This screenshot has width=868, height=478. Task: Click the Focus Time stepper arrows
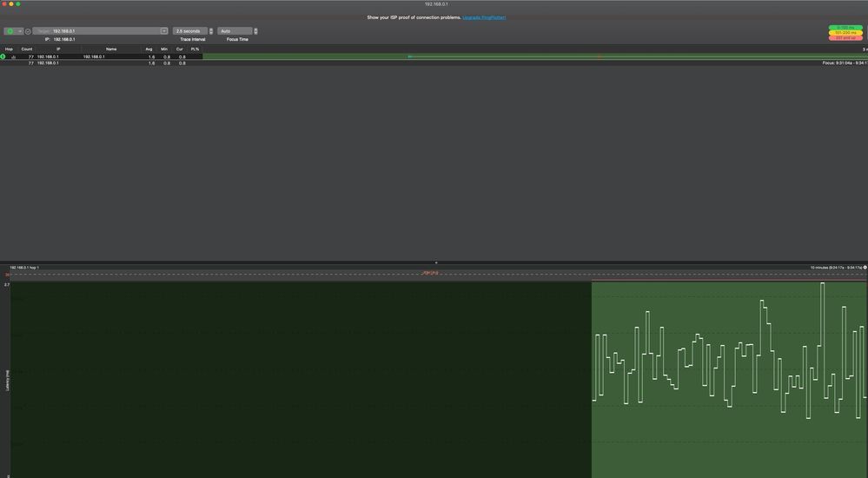coord(255,31)
